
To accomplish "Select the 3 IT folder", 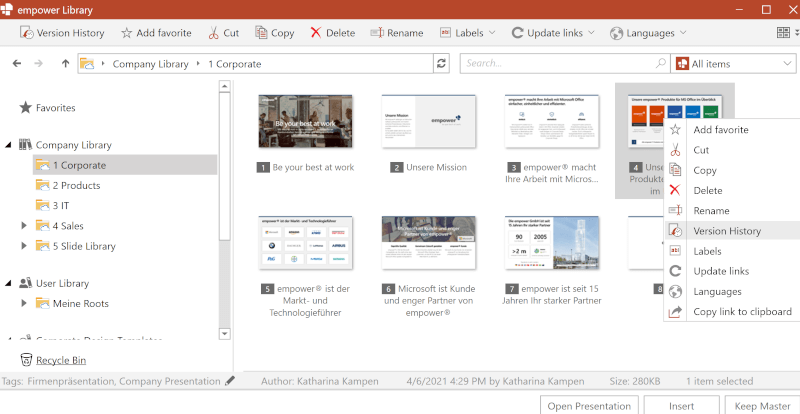I will [61, 206].
